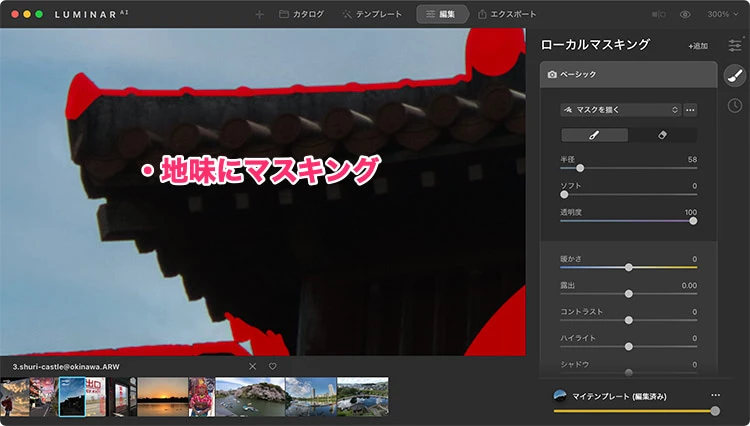
Task: Open the history clock icon
Action: pos(734,106)
